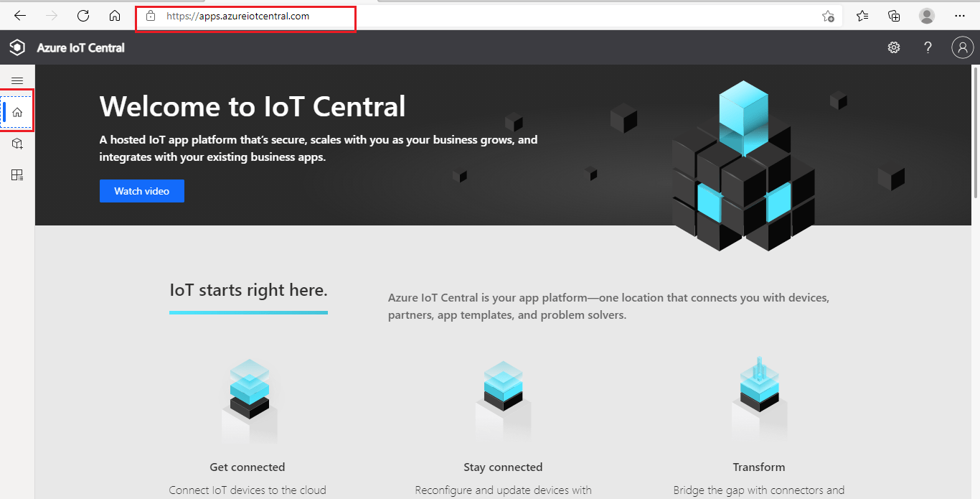Open the browser Collections icon
This screenshot has width=980, height=499.
coord(894,16)
